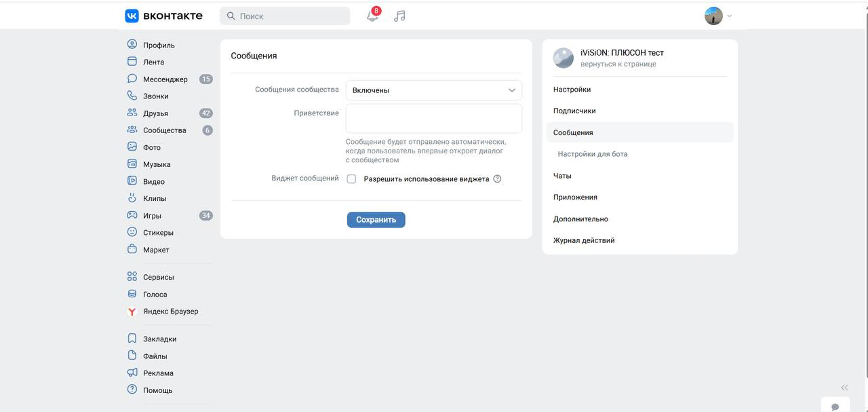Click Игры counter badge 34
868x412 pixels.
click(206, 216)
